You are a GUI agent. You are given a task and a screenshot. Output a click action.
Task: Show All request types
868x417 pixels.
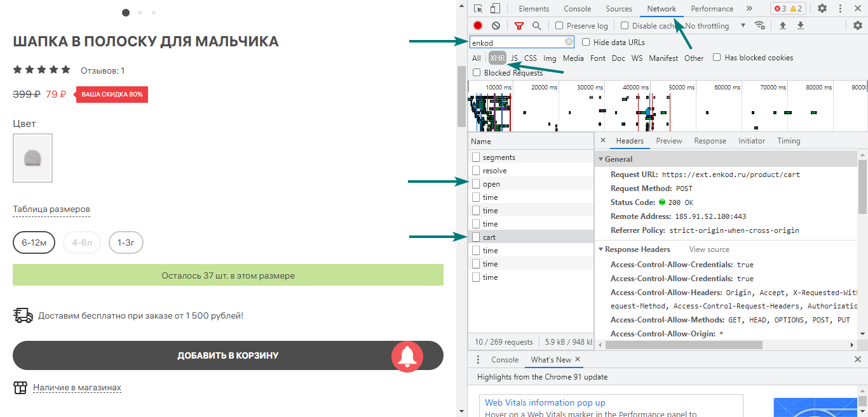click(x=477, y=58)
